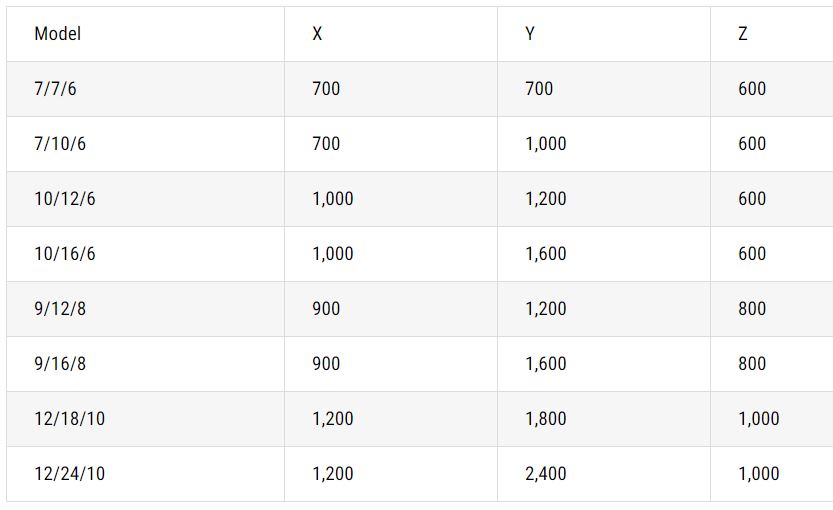833x510 pixels.
Task: Select the 9/12/8 model cell
Action: tap(60, 309)
